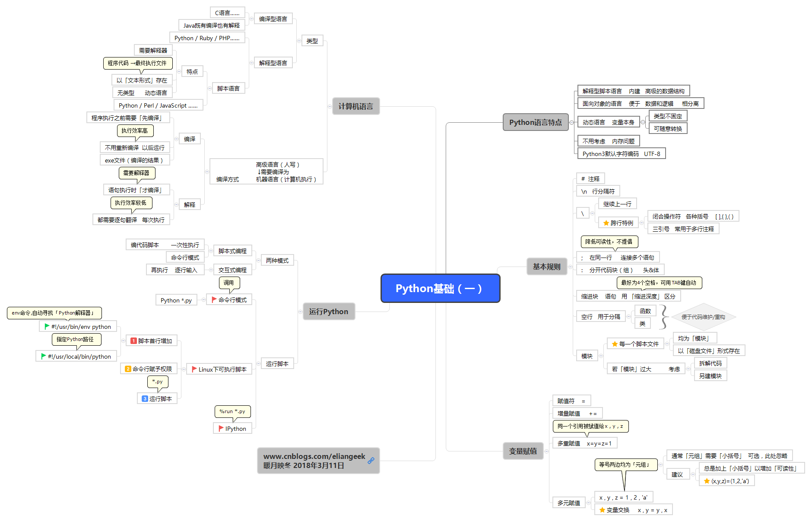The image size is (812, 522).
Task: Select the 'Python *.py' node
Action: [176, 300]
